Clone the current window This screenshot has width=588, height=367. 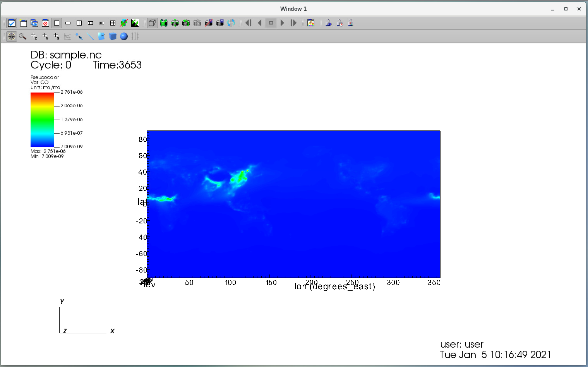[x=34, y=23]
